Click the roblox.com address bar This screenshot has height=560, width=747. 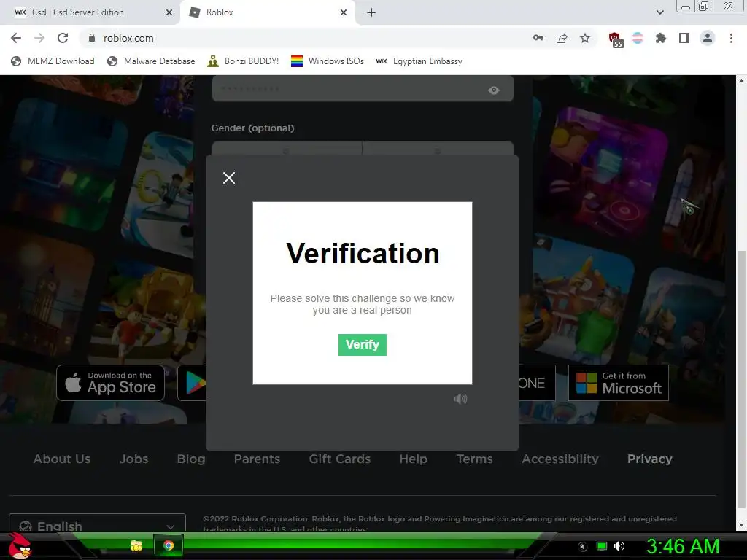(305, 38)
